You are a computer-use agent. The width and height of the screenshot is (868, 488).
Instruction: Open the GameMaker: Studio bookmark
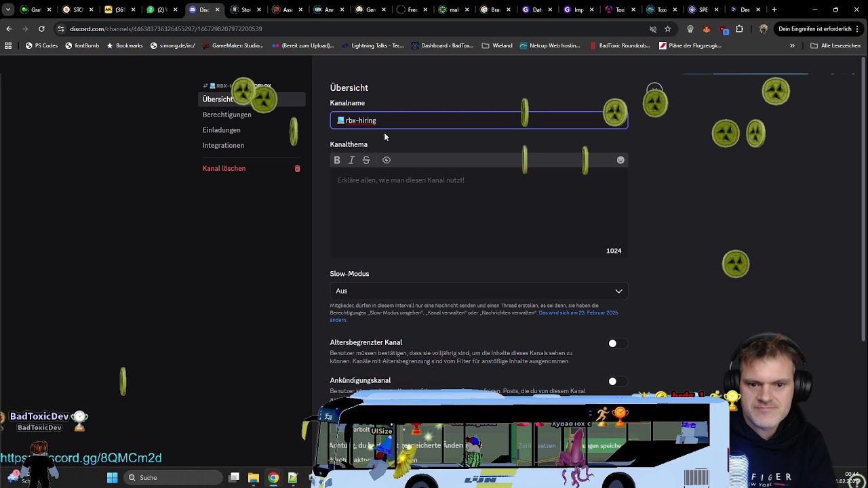coord(233,45)
